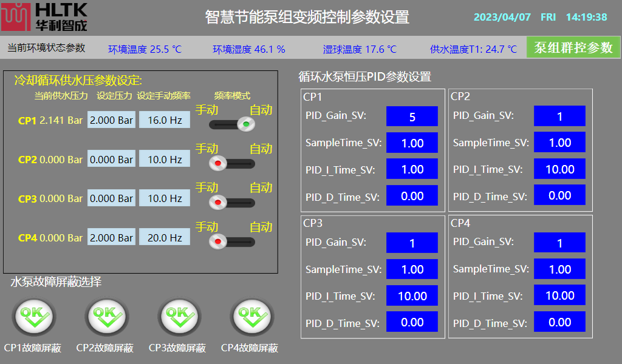
Task: Click the date and time display
Action: pyautogui.click(x=540, y=17)
